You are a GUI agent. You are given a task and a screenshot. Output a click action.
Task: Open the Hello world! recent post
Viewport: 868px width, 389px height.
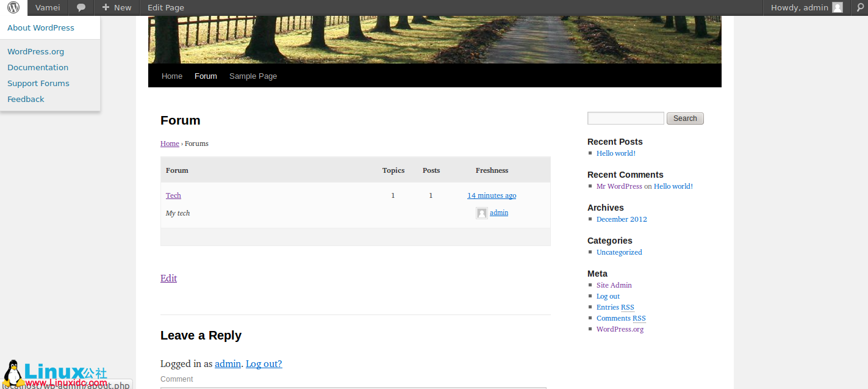click(x=616, y=153)
